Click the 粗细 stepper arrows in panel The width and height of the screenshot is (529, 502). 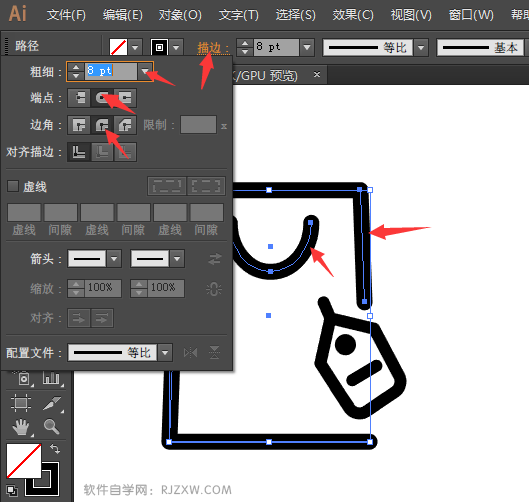76,71
